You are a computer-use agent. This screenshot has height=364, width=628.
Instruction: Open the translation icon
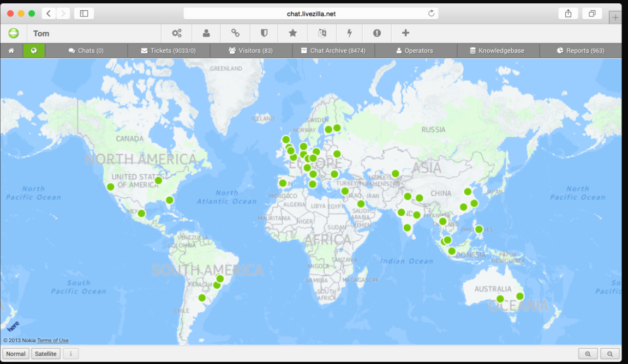point(322,33)
